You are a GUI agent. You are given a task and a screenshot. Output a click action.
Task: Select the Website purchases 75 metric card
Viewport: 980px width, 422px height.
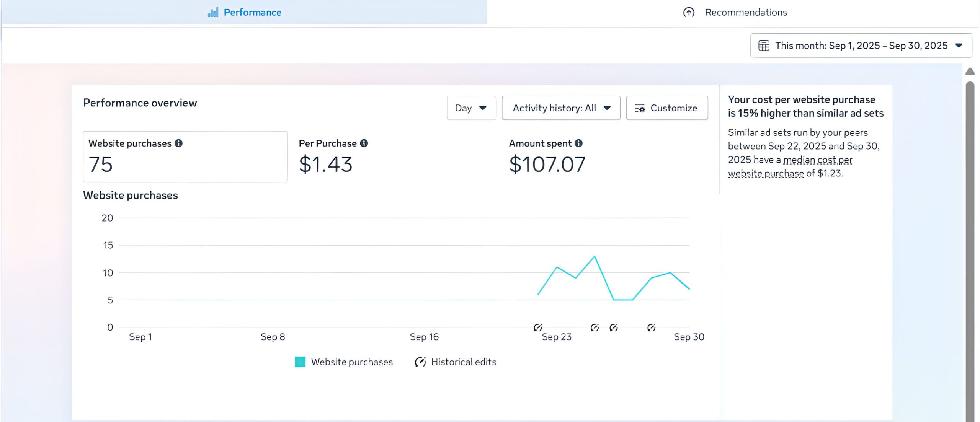coord(185,157)
